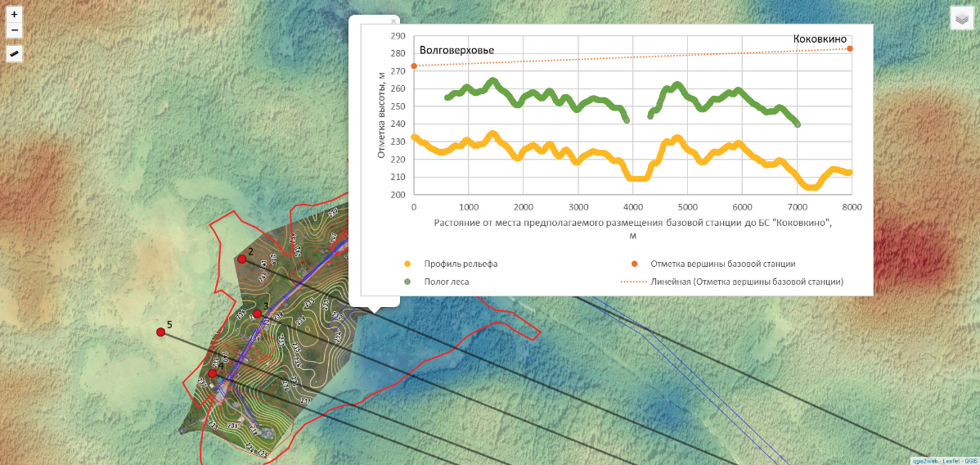Click the dotted Линейная trendline legend entry
Viewport: 980px width, 465px height.
pyautogui.click(x=747, y=281)
